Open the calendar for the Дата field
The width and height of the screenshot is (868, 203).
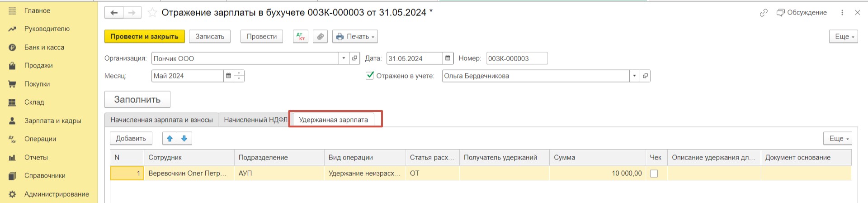(448, 58)
